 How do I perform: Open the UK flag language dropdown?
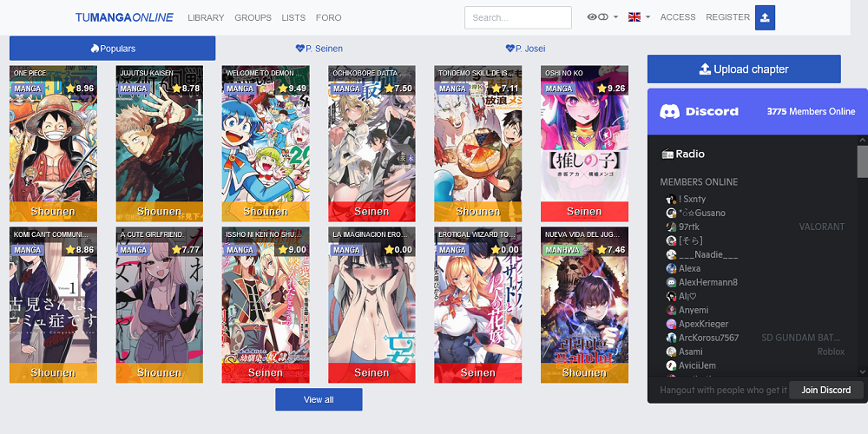(x=639, y=17)
